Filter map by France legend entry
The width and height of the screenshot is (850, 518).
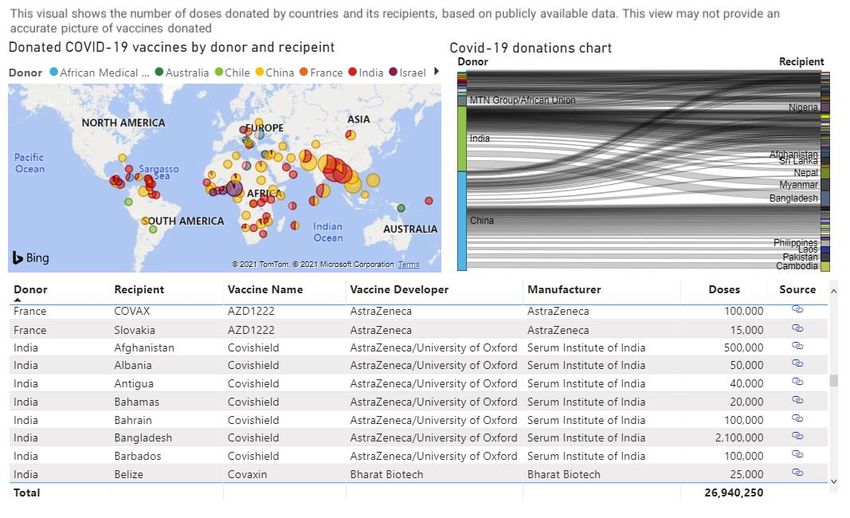(x=321, y=73)
